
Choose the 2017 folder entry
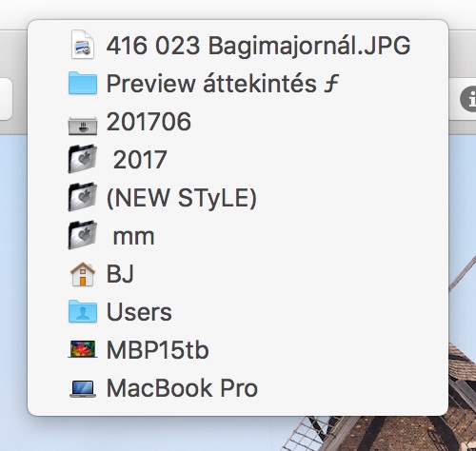point(238,159)
